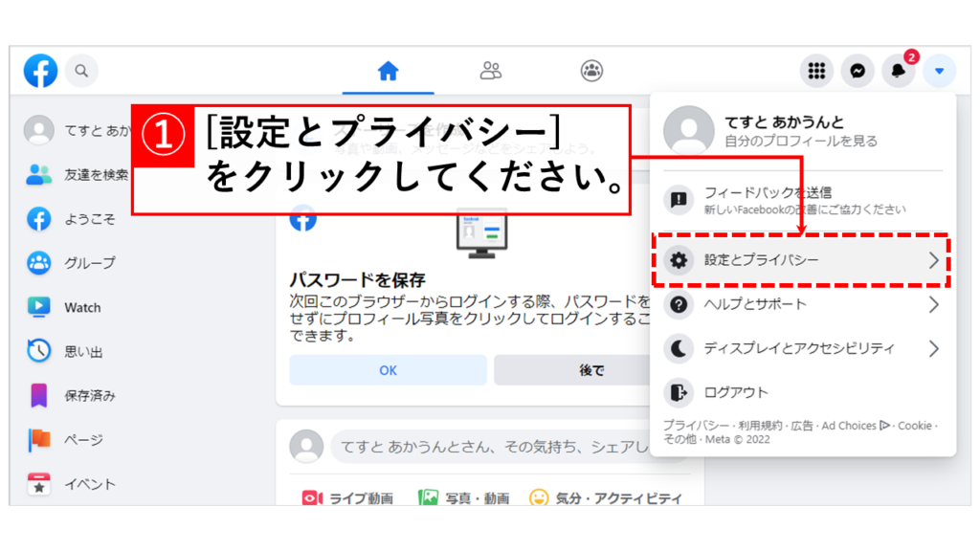Click the 友達を検索 people icon
980x551 pixels.
pos(38,174)
